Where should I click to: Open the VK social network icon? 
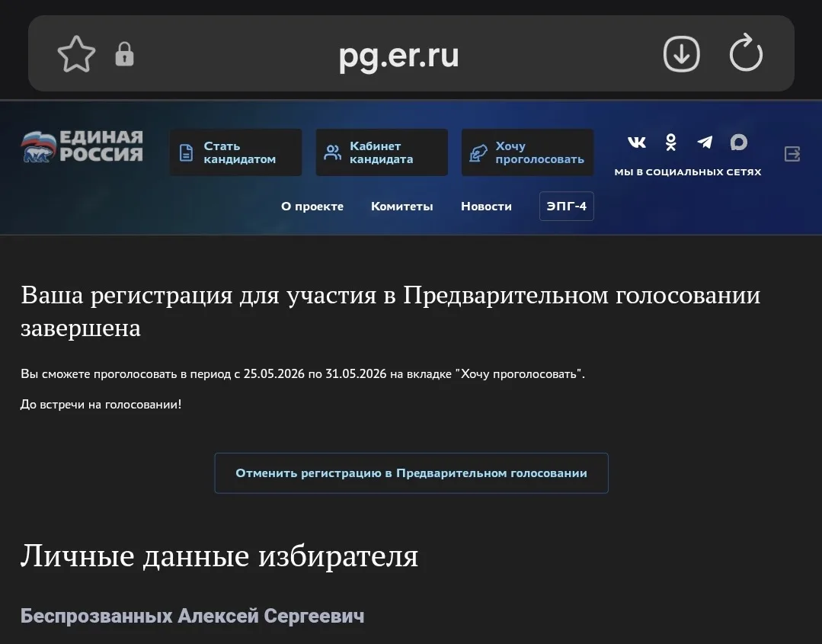click(x=636, y=143)
